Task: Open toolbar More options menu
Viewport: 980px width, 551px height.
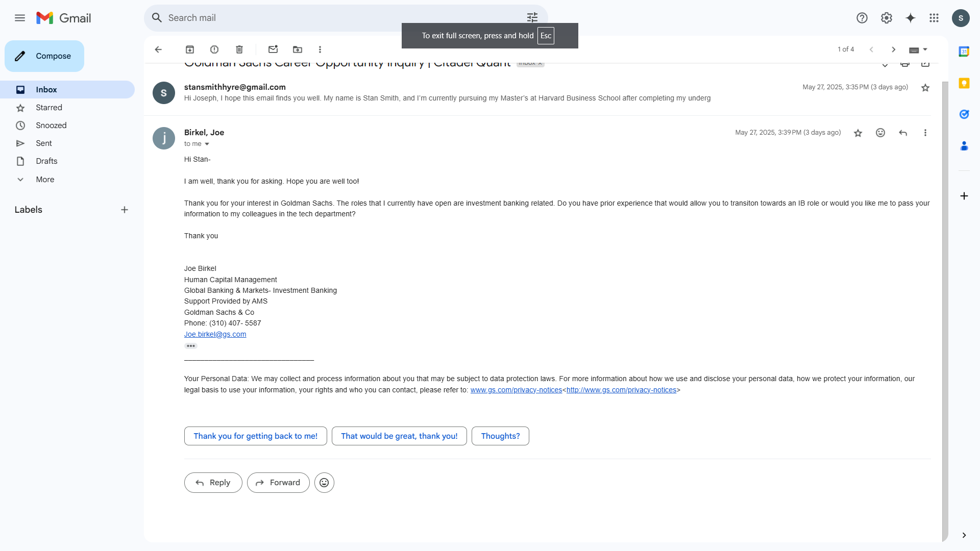Action: point(320,49)
